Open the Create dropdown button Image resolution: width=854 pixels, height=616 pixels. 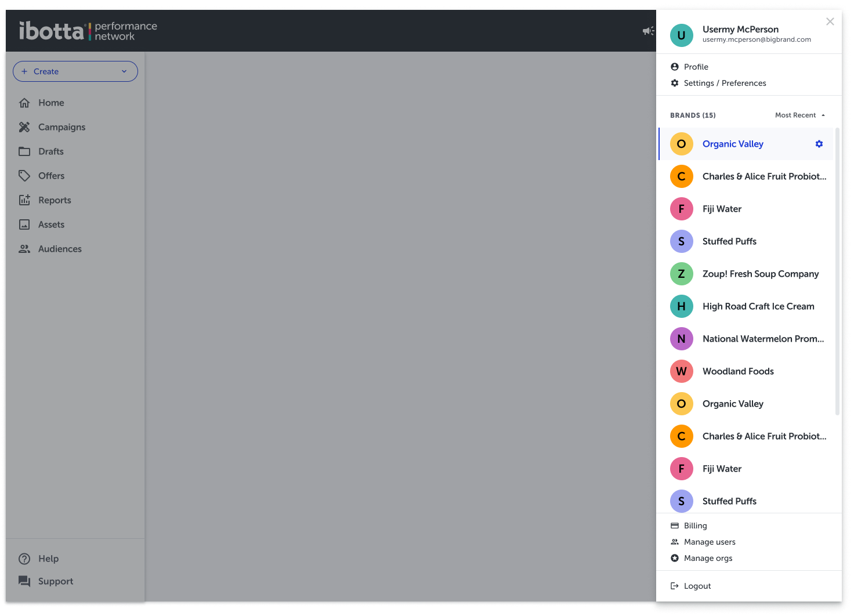(75, 71)
